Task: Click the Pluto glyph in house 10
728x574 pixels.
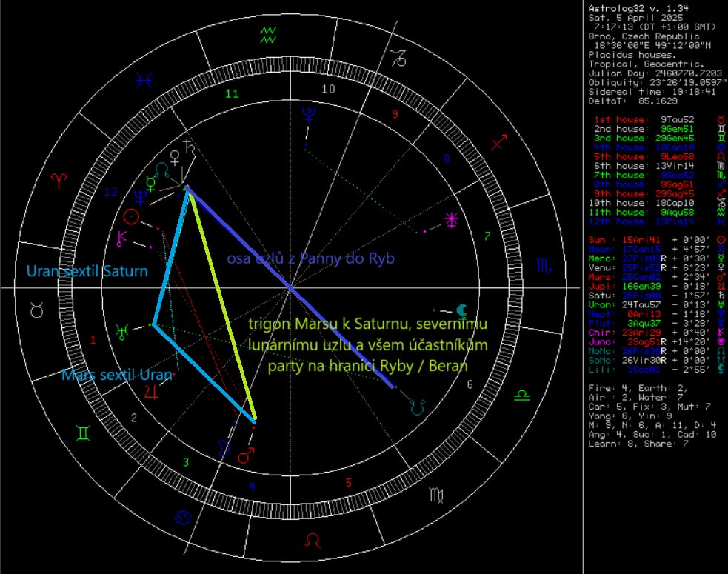Action: [x=307, y=113]
